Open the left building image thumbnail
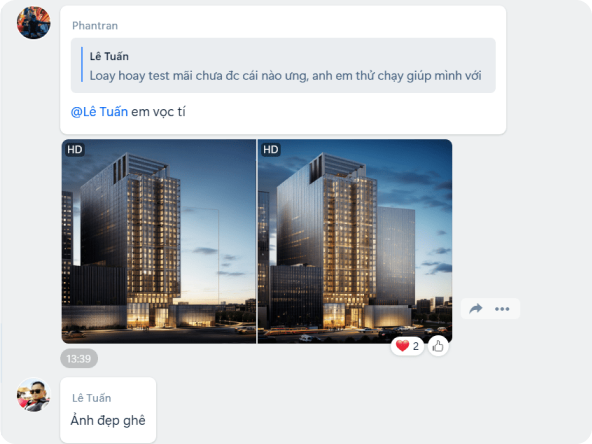This screenshot has height=444, width=592. coord(159,241)
